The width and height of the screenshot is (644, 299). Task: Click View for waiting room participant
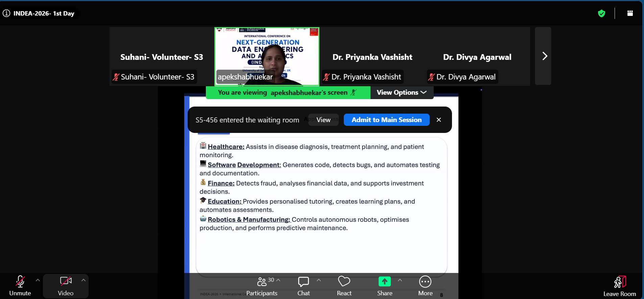(324, 120)
